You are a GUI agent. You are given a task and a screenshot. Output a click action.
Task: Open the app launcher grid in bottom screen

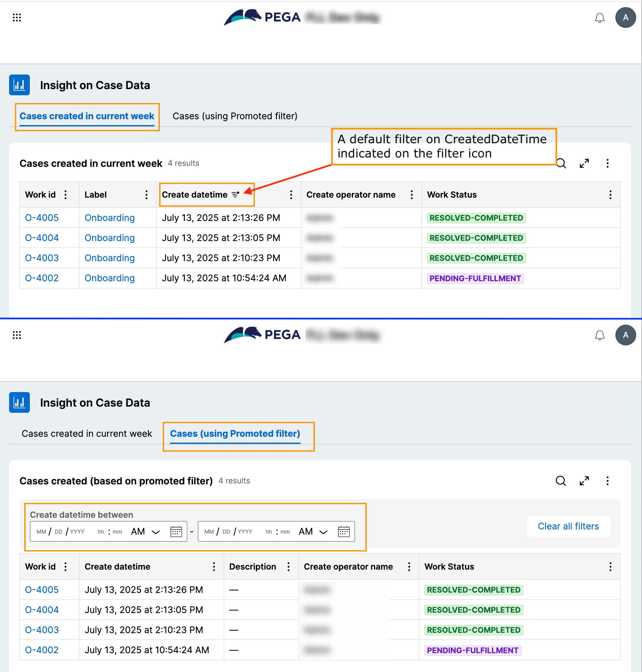tap(17, 335)
